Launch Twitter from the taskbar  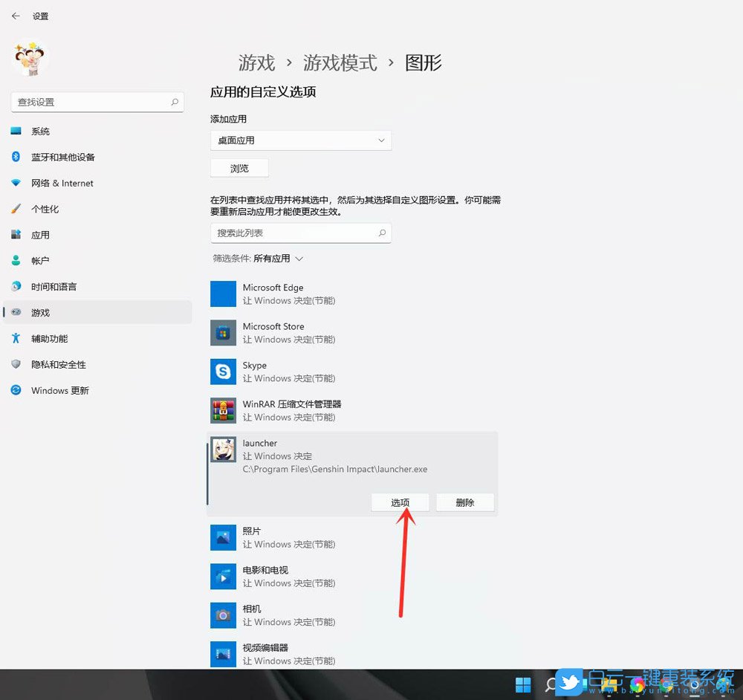point(569,683)
